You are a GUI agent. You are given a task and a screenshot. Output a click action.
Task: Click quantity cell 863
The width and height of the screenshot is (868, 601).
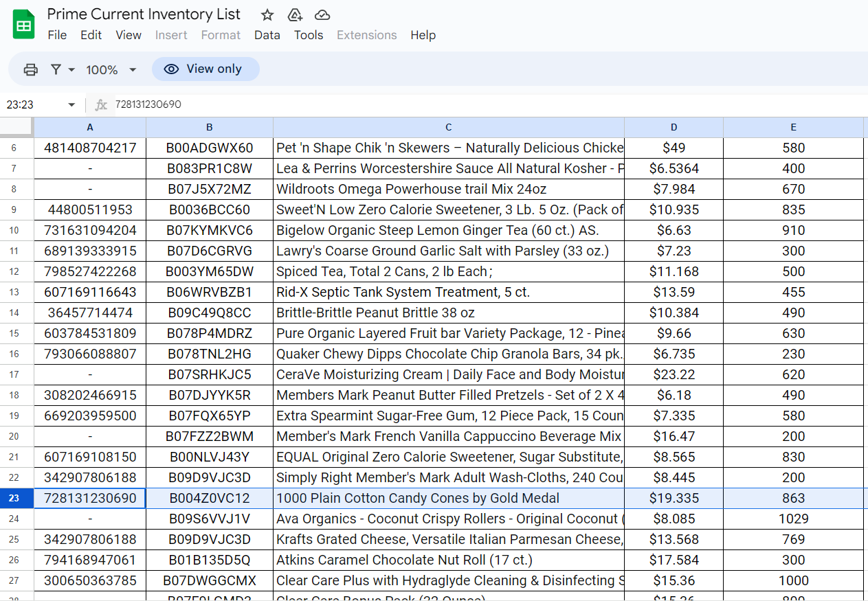tap(794, 498)
